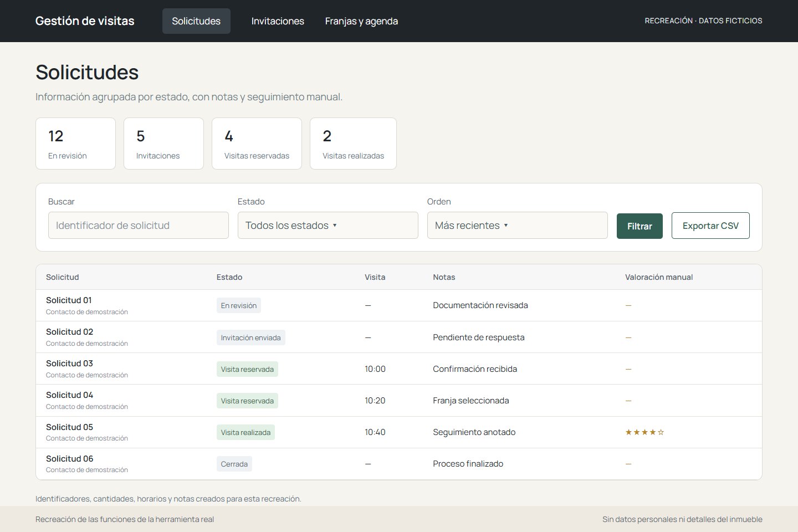Click the Visita reservada badge for Solicitud 04
Viewport: 798px width, 532px height.
coord(247,401)
